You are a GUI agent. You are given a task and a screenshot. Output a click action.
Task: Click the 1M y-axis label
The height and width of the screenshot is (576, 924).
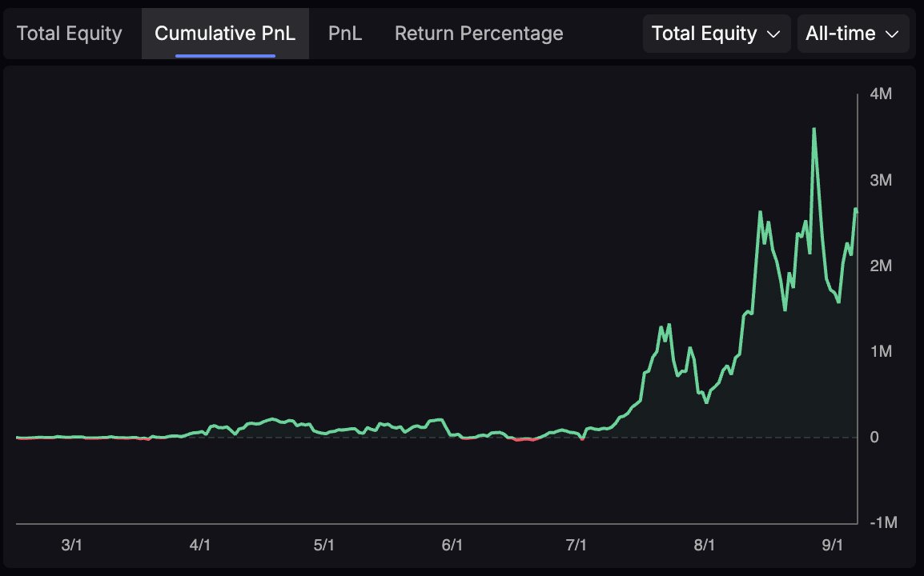tap(881, 352)
